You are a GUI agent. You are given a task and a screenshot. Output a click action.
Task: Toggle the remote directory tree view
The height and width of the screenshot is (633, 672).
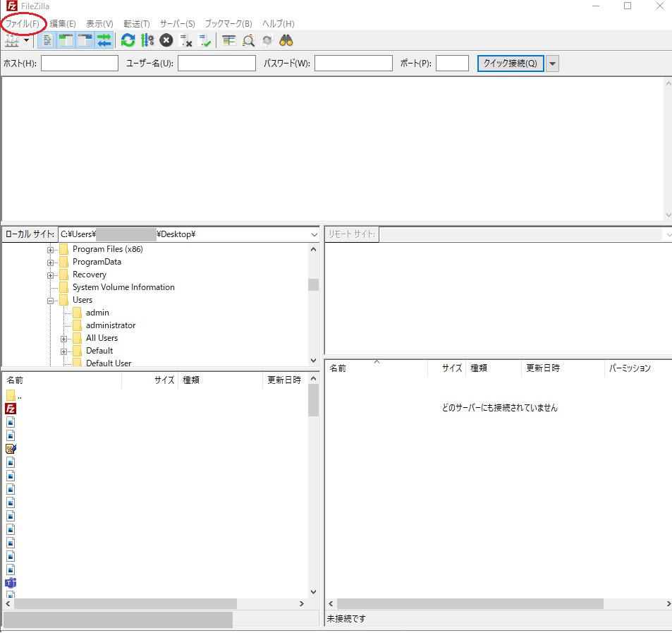85,41
